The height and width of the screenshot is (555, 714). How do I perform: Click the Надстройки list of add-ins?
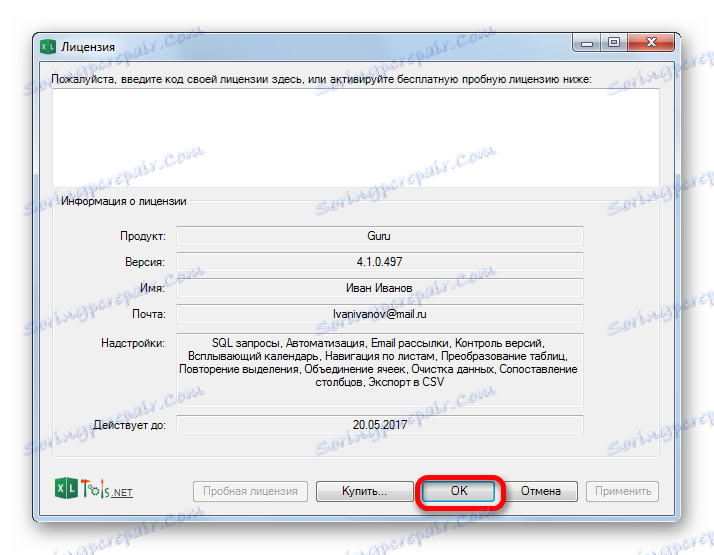[x=380, y=370]
